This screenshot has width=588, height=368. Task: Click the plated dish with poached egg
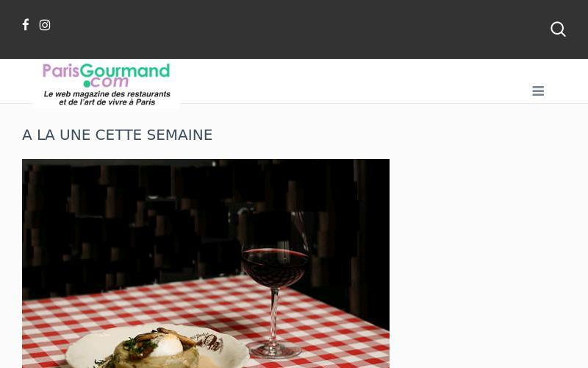[157, 347]
